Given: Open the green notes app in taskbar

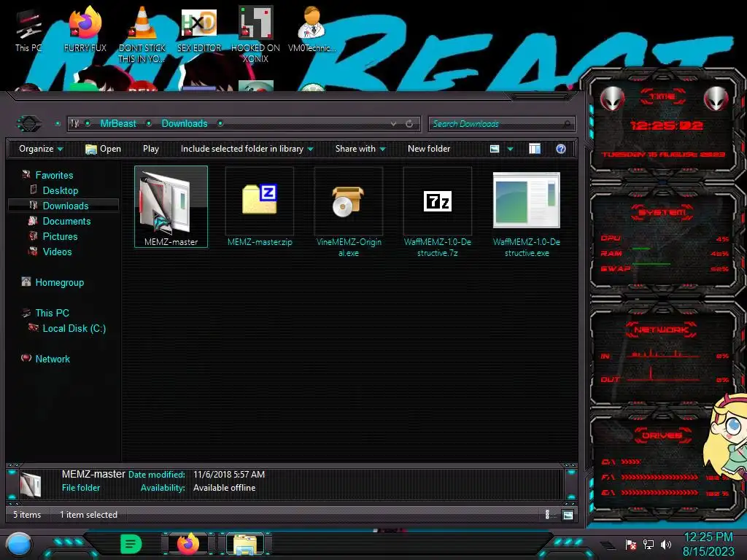Looking at the screenshot, I should click(x=131, y=544).
